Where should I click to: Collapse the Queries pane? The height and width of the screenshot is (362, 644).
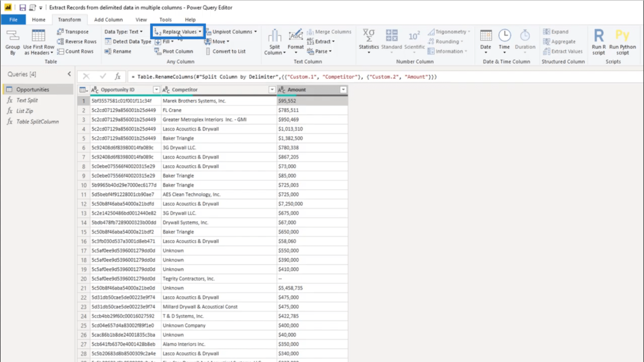click(69, 74)
